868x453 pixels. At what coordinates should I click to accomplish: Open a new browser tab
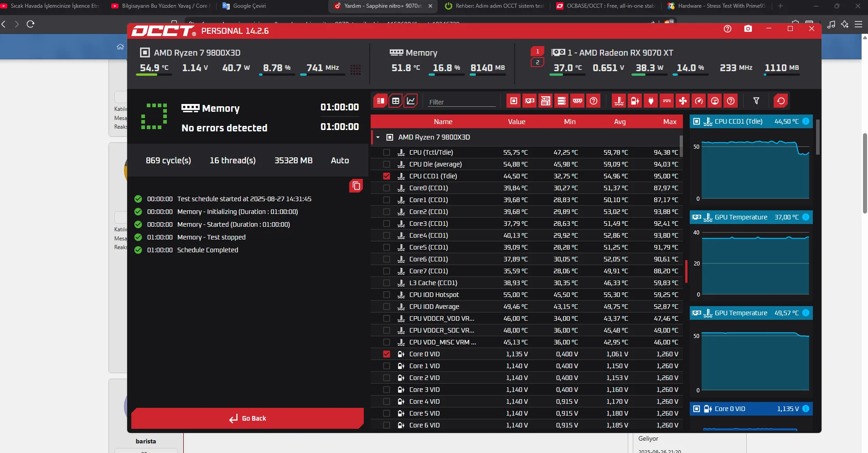[780, 6]
